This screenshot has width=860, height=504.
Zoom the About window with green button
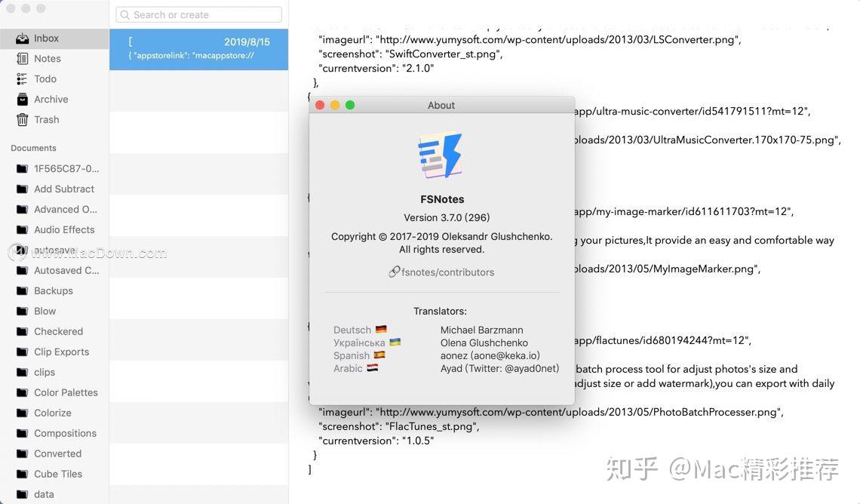[x=349, y=105]
